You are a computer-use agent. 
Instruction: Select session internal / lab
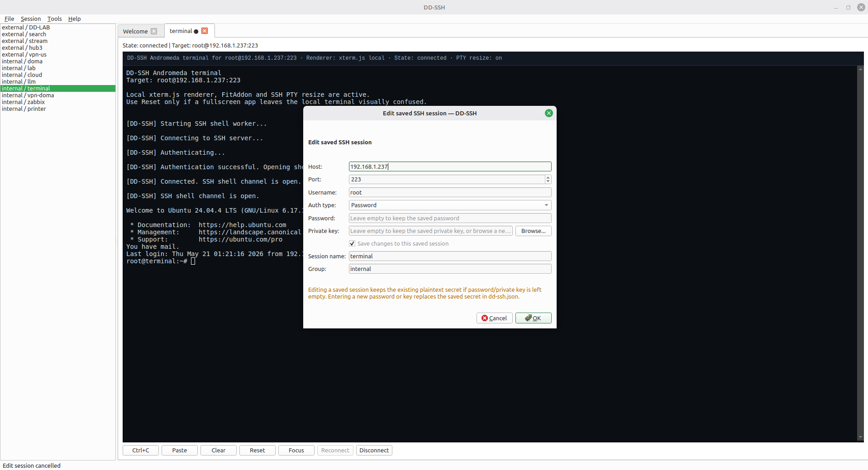coord(58,68)
